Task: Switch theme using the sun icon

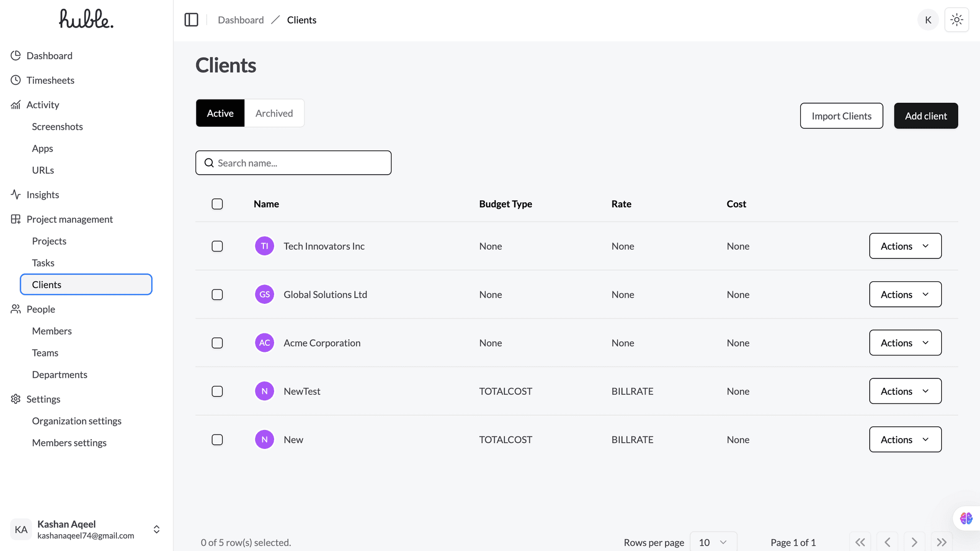Action: [x=957, y=19]
